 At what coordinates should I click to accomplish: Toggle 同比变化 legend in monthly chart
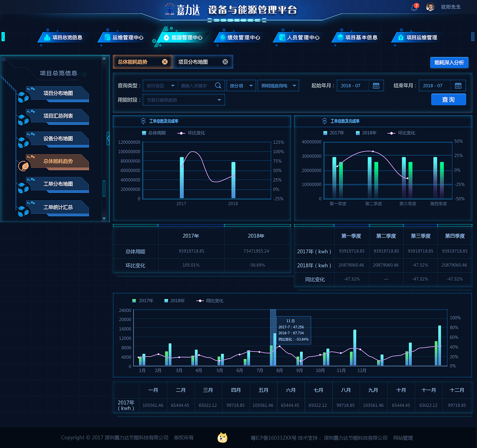coord(210,301)
